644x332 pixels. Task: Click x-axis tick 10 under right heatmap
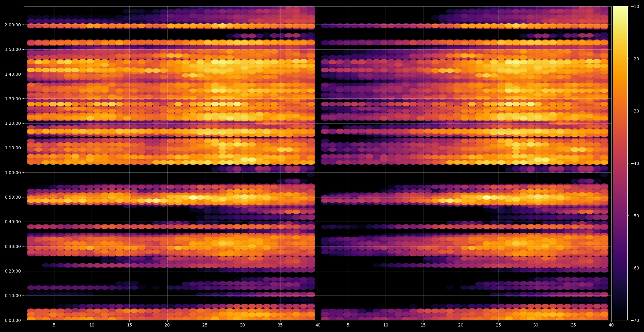(x=385, y=325)
